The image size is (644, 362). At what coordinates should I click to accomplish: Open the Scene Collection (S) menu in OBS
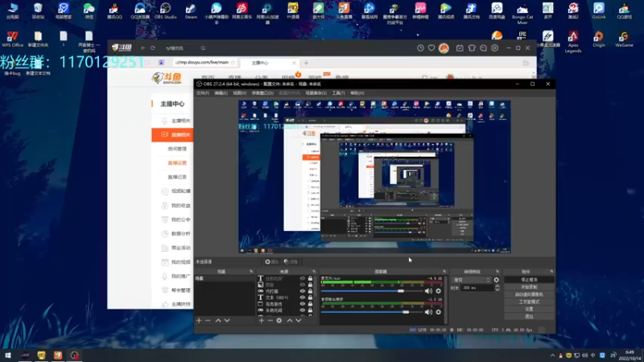pyautogui.click(x=316, y=93)
